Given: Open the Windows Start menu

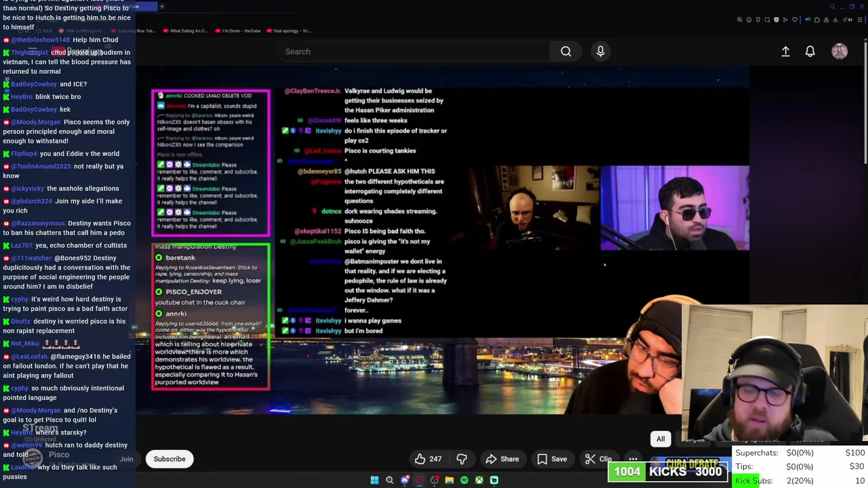Looking at the screenshot, I should coord(374,480).
